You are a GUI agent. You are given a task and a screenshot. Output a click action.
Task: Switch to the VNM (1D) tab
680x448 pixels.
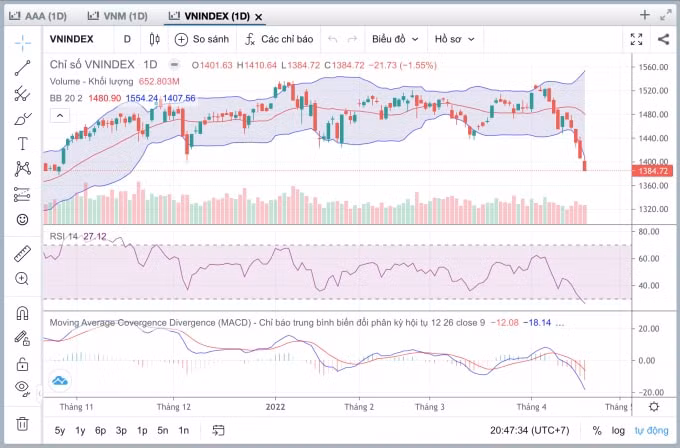(118, 16)
